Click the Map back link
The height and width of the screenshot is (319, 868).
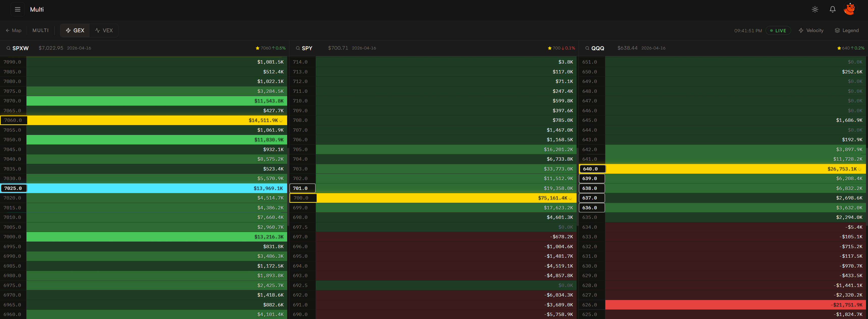click(x=13, y=30)
